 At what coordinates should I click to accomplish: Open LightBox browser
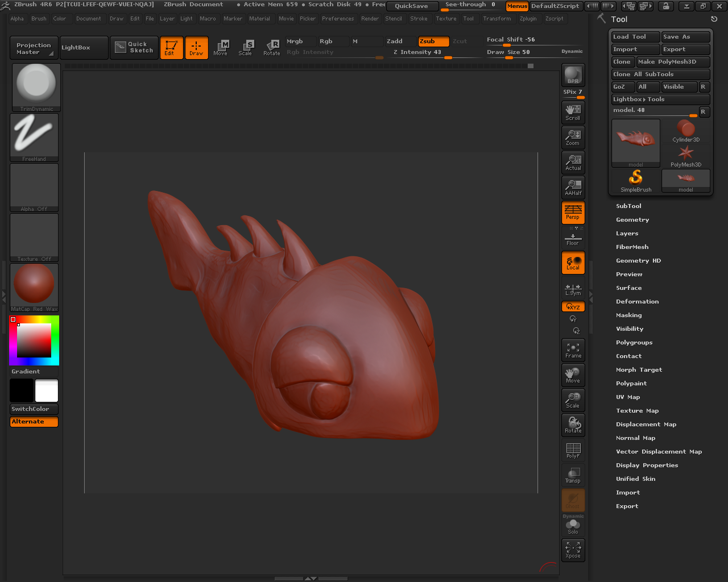84,48
